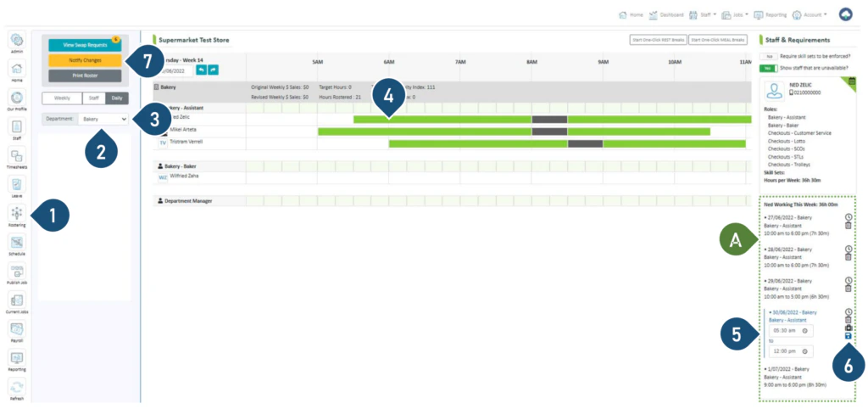868x409 pixels.
Task: Open the Admin sidebar icon
Action: [17, 40]
